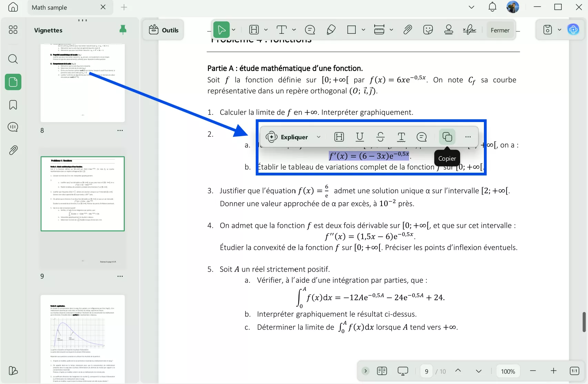Screen dimensions: 588x384
Task: Zoom out with the minus button
Action: coord(533,371)
